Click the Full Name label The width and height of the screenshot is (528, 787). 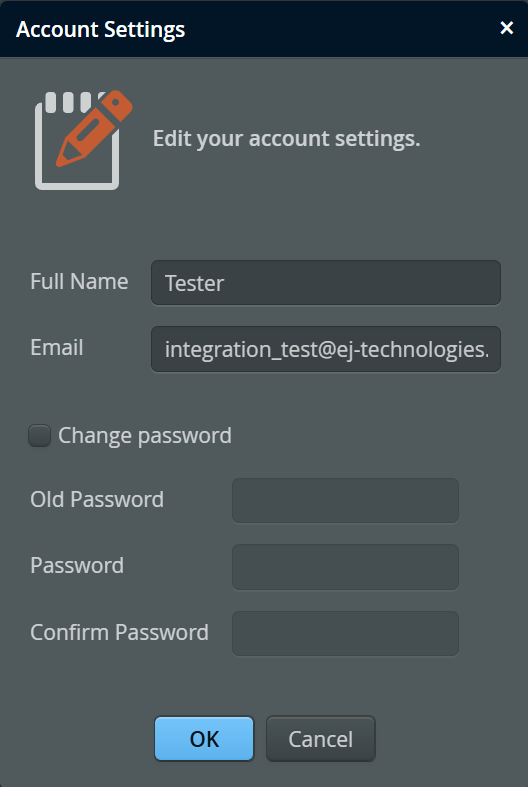click(x=79, y=282)
